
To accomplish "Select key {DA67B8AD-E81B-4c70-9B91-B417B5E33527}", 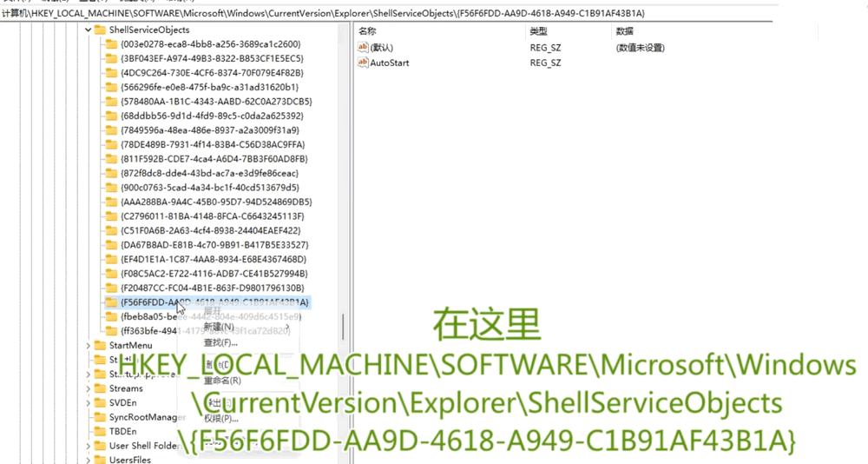I will tap(214, 245).
